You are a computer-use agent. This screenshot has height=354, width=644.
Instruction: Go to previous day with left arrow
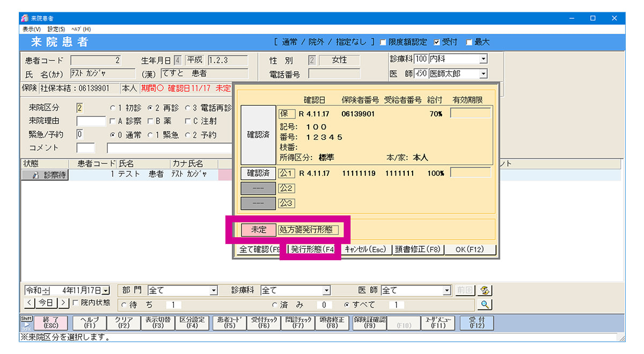pos(30,303)
